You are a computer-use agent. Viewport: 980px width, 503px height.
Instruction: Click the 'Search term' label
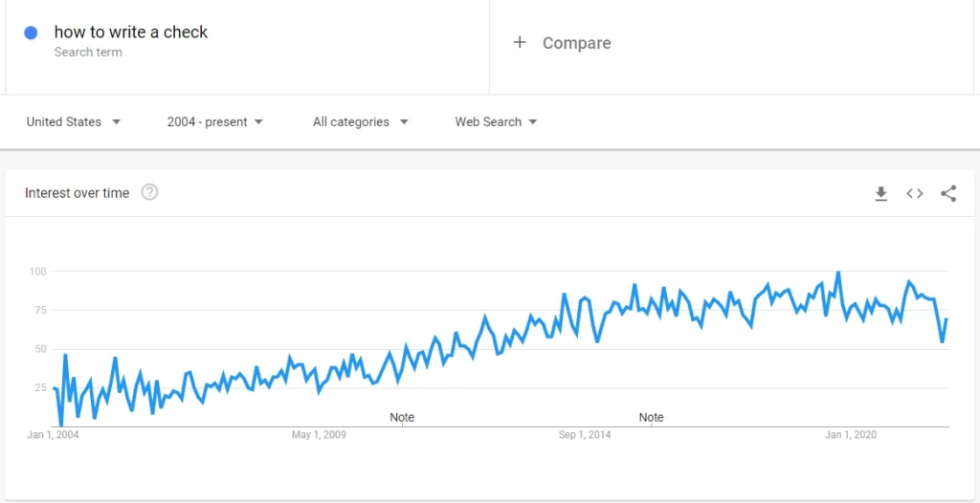click(x=88, y=53)
